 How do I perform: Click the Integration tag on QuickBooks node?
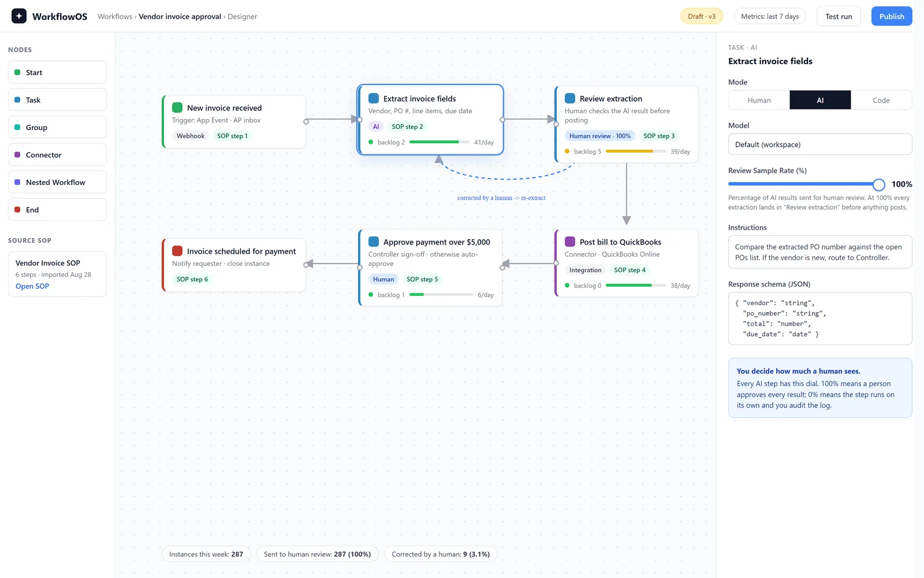(585, 270)
